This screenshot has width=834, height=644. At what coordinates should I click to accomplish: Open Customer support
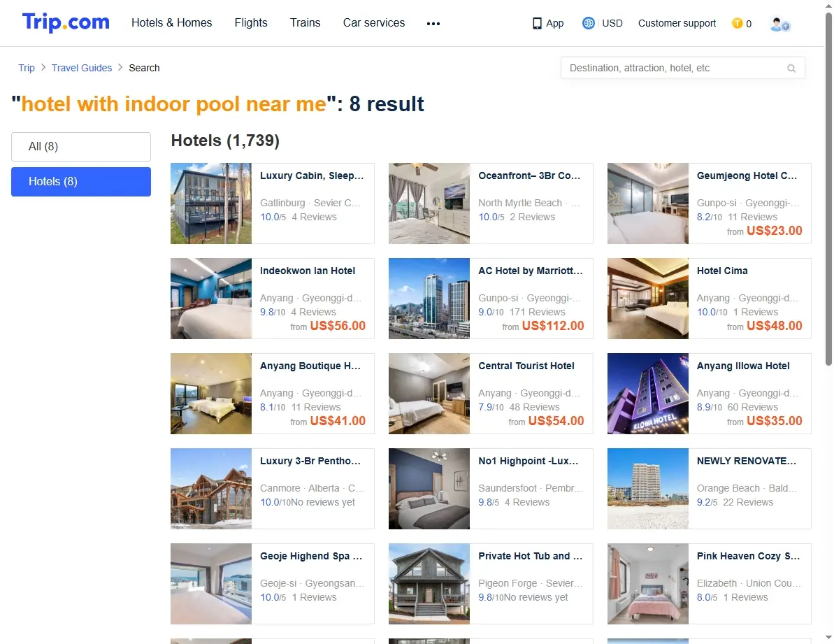[x=677, y=23]
